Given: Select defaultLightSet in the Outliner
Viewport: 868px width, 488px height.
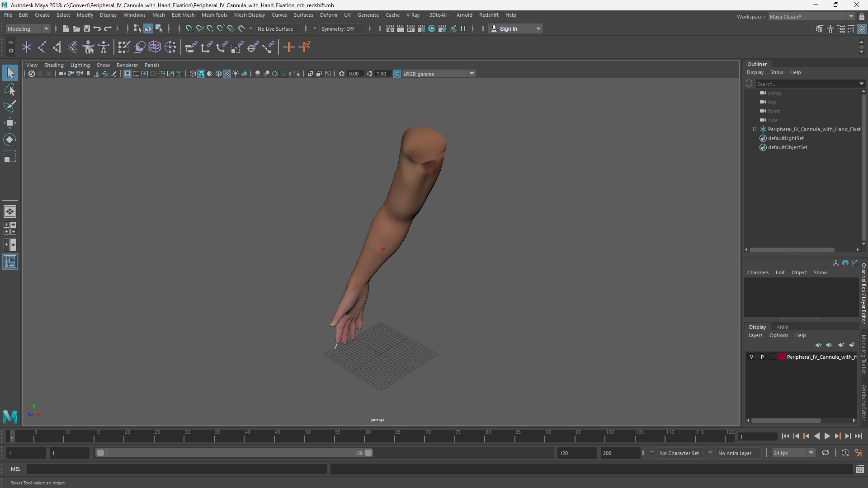Looking at the screenshot, I should point(786,138).
